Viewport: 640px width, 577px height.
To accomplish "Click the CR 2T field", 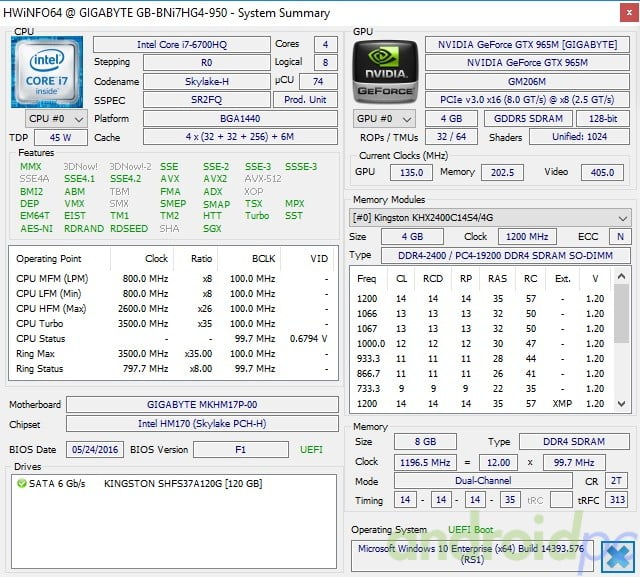I will [616, 481].
